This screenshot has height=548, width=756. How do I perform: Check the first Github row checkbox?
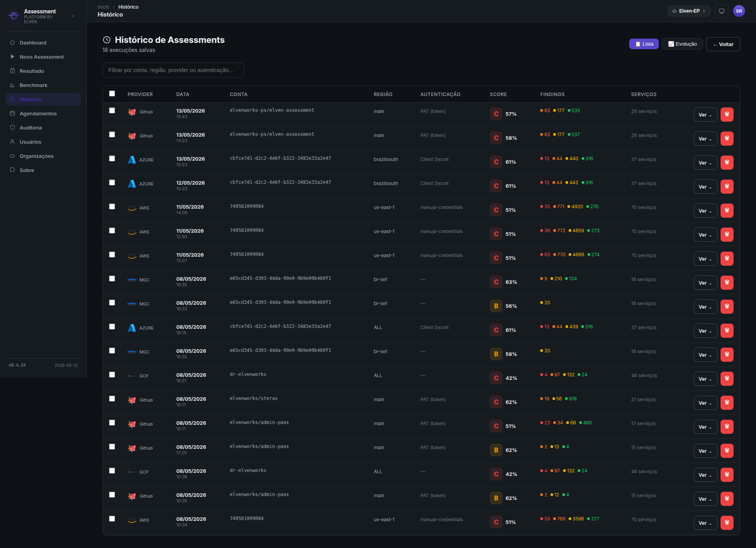point(112,111)
